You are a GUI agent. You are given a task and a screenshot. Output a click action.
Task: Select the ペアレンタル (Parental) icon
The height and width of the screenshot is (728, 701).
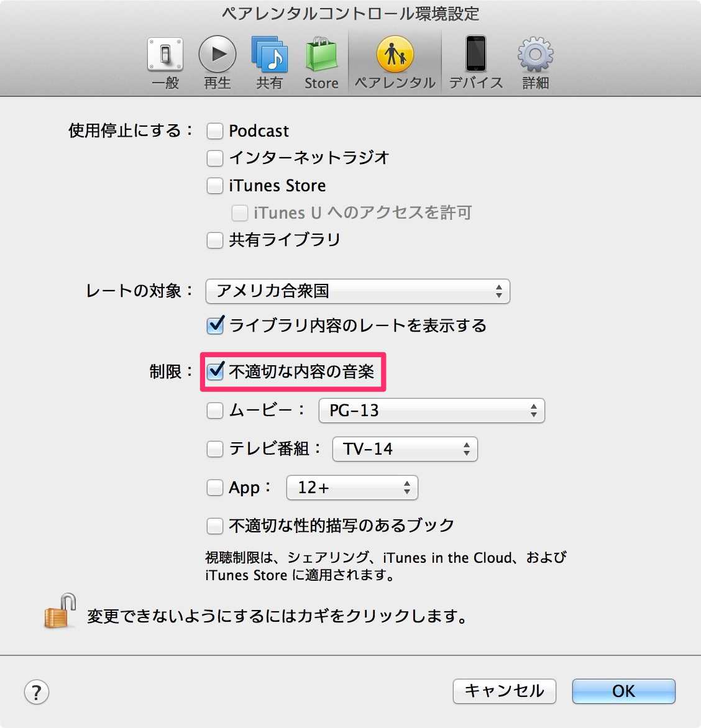(x=395, y=55)
